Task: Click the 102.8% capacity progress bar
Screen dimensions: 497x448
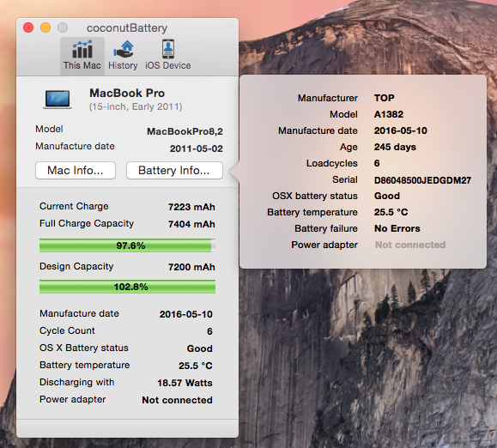Action: [x=127, y=287]
